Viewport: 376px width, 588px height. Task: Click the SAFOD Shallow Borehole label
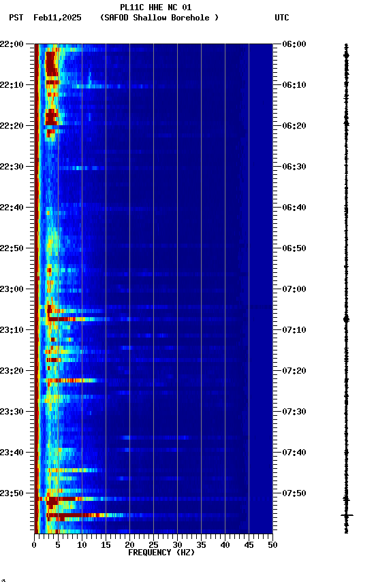click(159, 18)
